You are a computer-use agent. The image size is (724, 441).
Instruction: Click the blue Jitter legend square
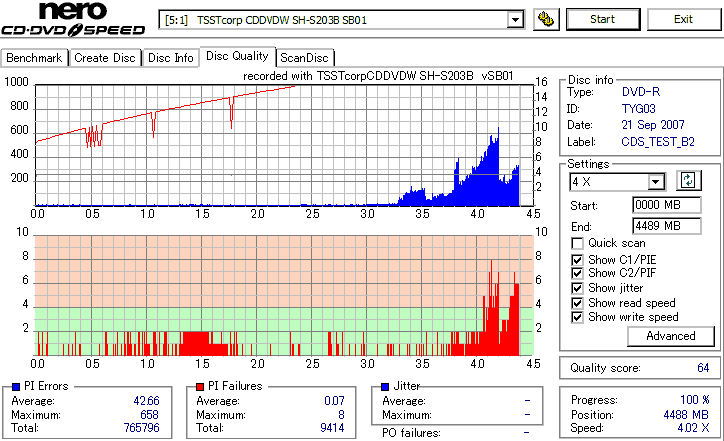[x=385, y=387]
